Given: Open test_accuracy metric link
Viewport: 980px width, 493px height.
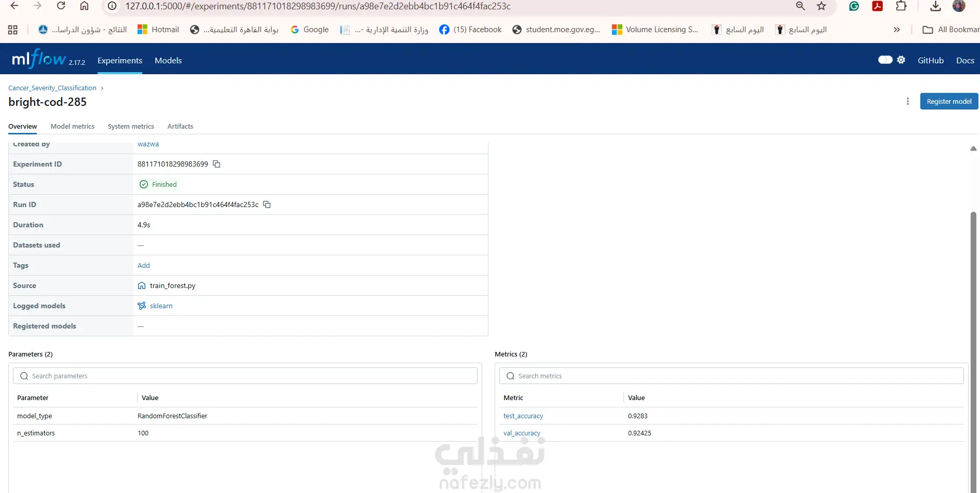Looking at the screenshot, I should [x=523, y=416].
